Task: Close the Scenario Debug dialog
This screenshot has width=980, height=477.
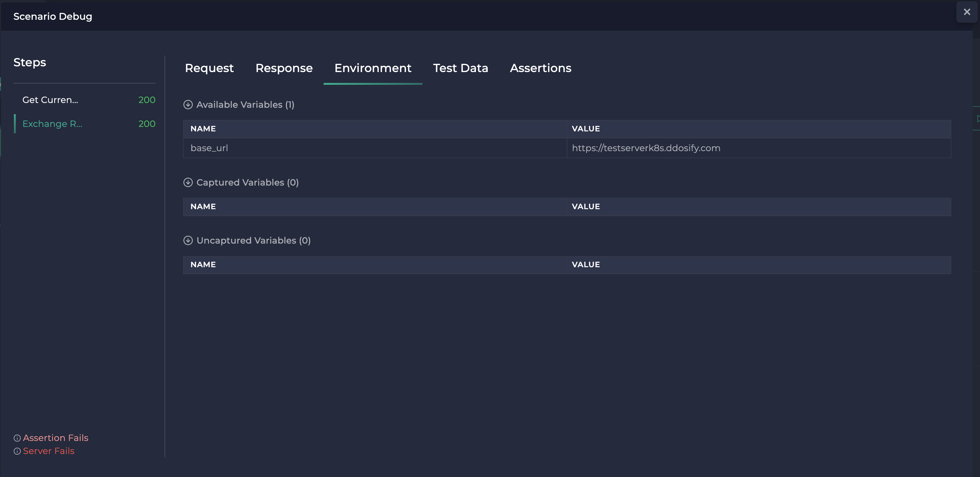Action: point(966,12)
